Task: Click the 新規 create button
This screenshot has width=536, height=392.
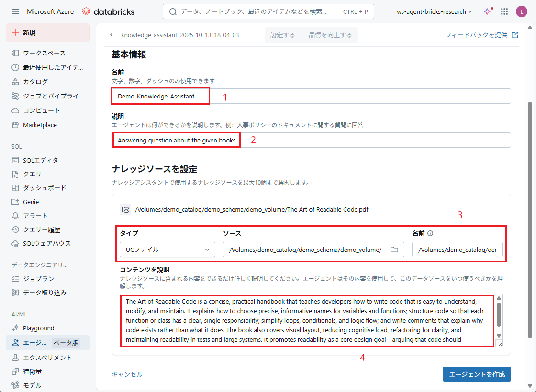Action: [48, 33]
